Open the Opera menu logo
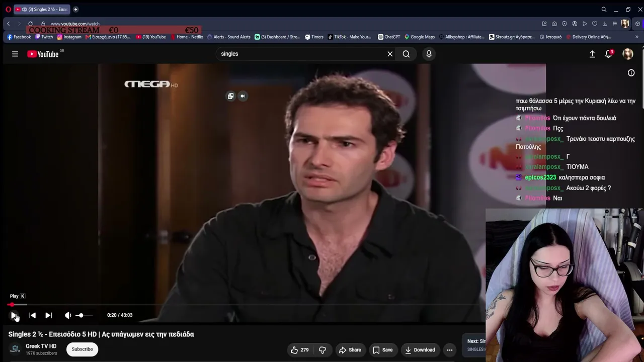The image size is (644, 362). click(x=9, y=9)
